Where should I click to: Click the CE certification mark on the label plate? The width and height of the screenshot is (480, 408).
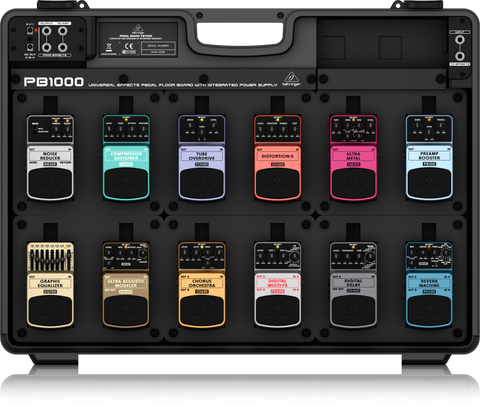coord(129,46)
